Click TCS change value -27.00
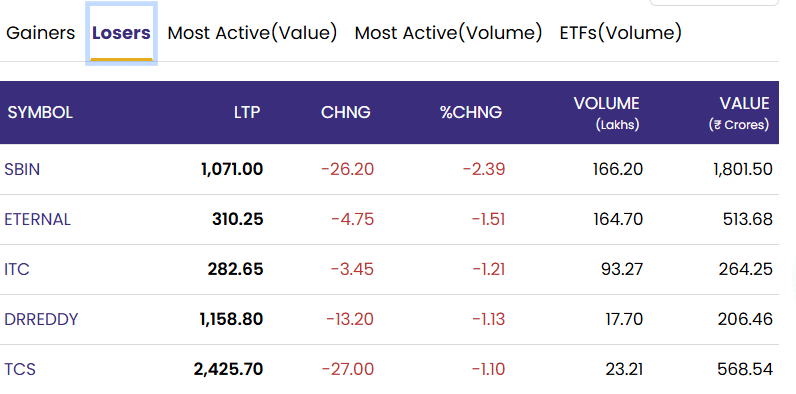 347,369
